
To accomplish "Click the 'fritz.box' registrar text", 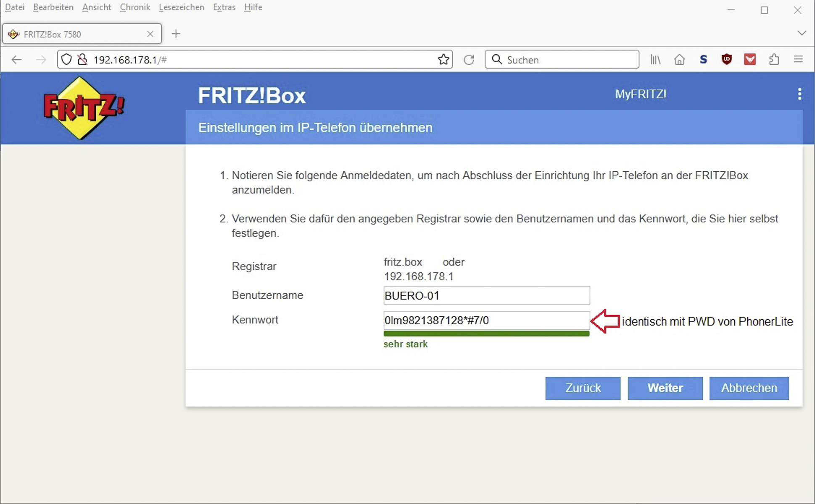I will pyautogui.click(x=403, y=262).
